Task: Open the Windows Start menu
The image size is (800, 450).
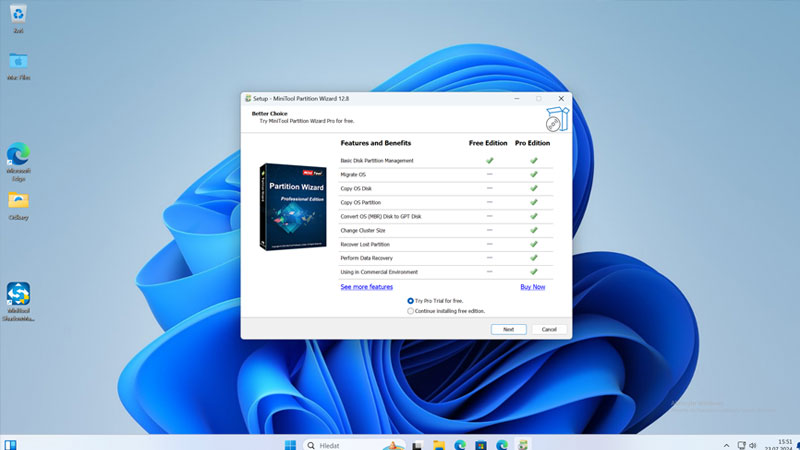Action: pyautogui.click(x=290, y=445)
